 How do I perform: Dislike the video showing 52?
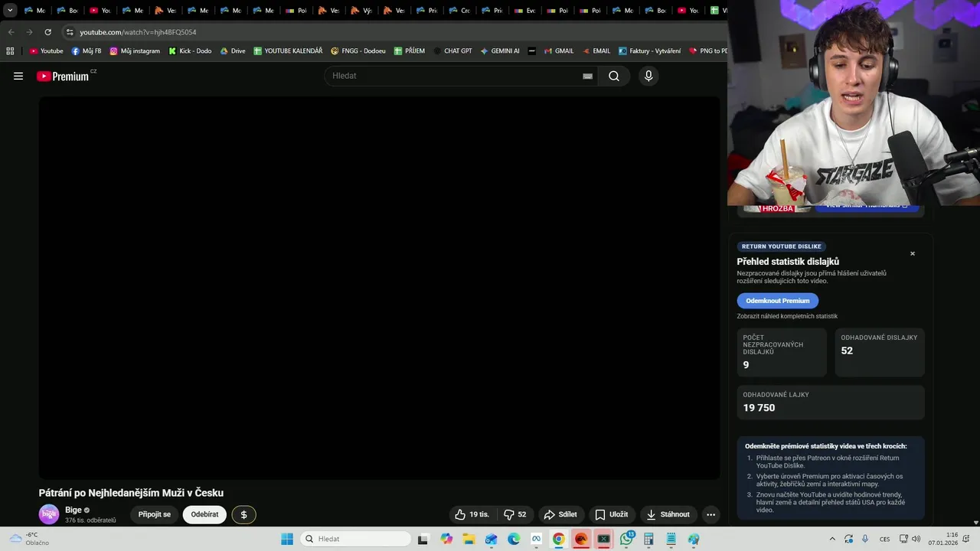515,514
